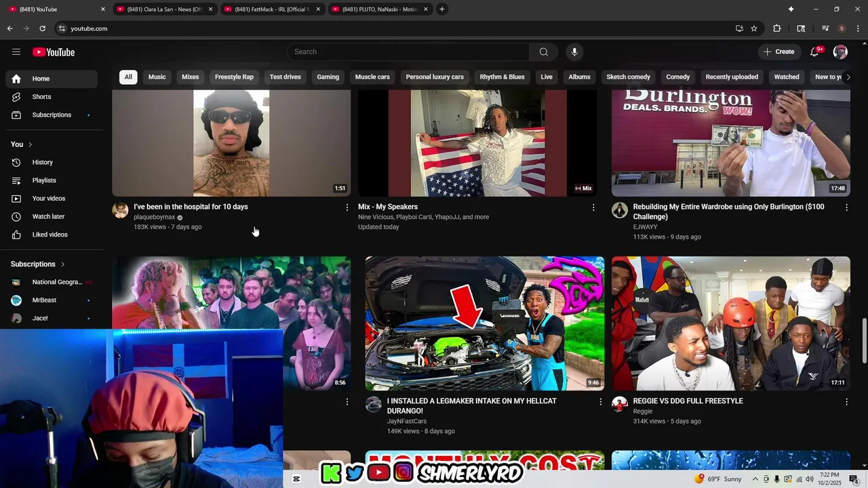This screenshot has width=868, height=488.
Task: Open system tray hidden icons chevron
Action: coord(755,479)
